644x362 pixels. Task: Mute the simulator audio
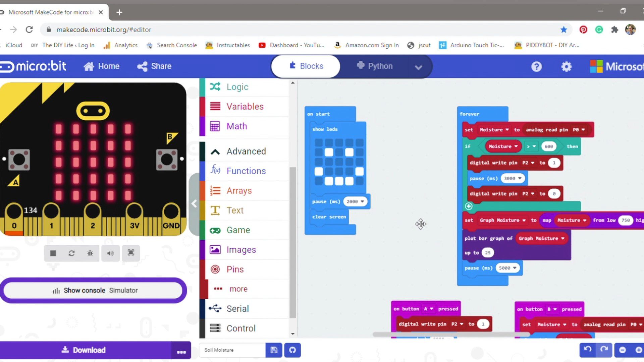(110, 253)
